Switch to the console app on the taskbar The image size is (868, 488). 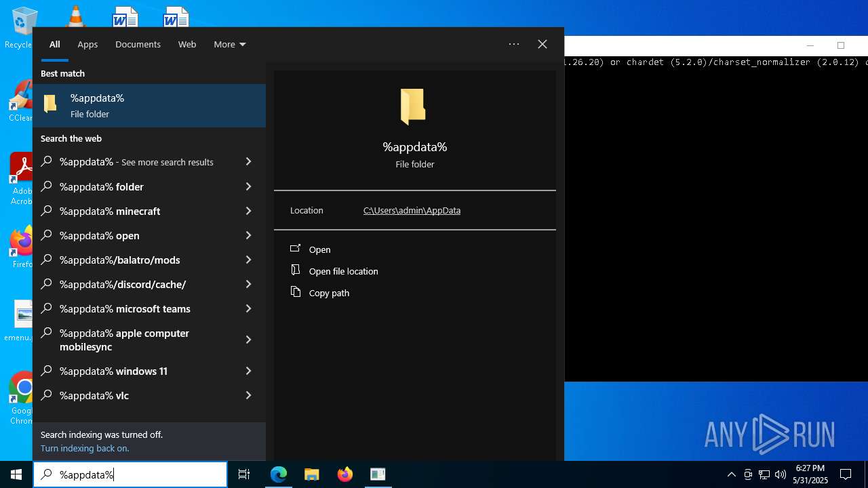[x=378, y=474]
